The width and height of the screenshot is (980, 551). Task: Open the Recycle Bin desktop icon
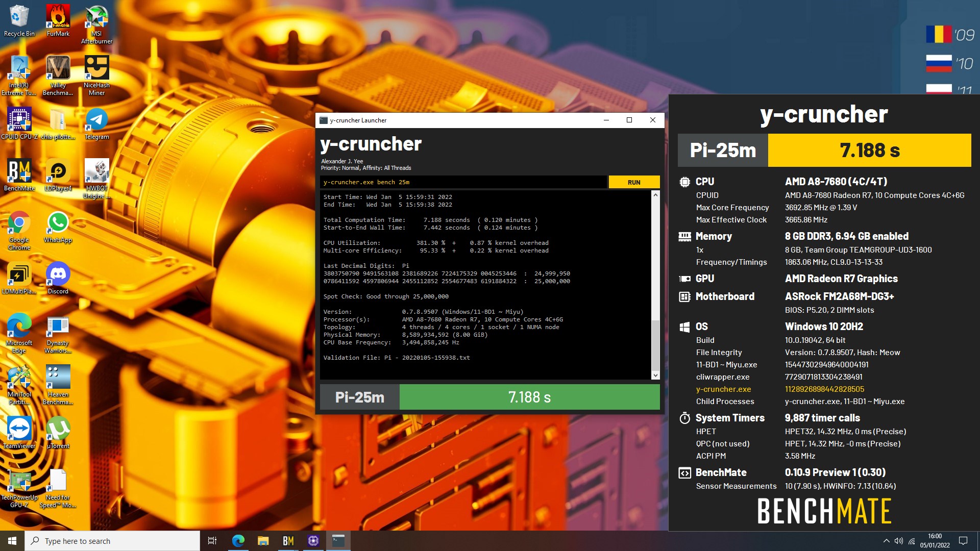19,20
